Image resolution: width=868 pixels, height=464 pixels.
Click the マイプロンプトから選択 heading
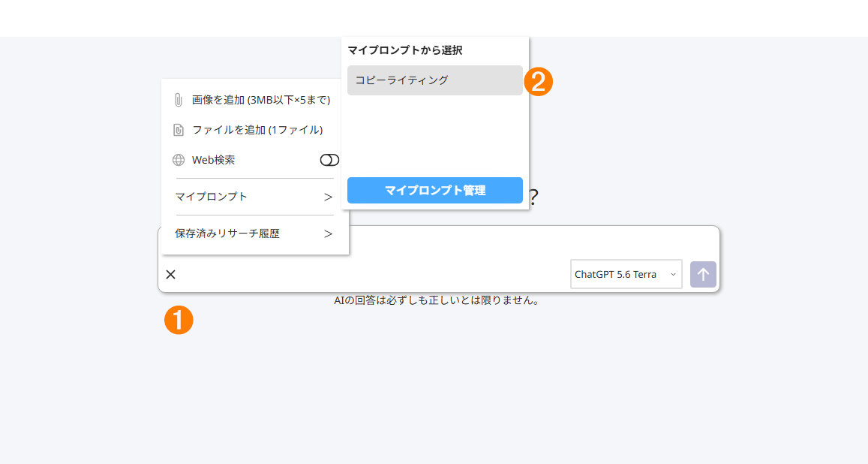(404, 50)
